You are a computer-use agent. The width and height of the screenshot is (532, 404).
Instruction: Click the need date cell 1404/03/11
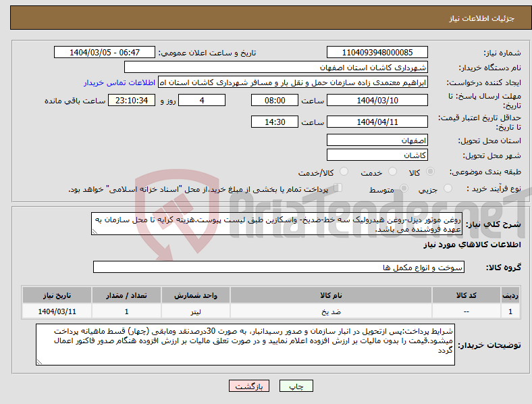pyautogui.click(x=57, y=311)
